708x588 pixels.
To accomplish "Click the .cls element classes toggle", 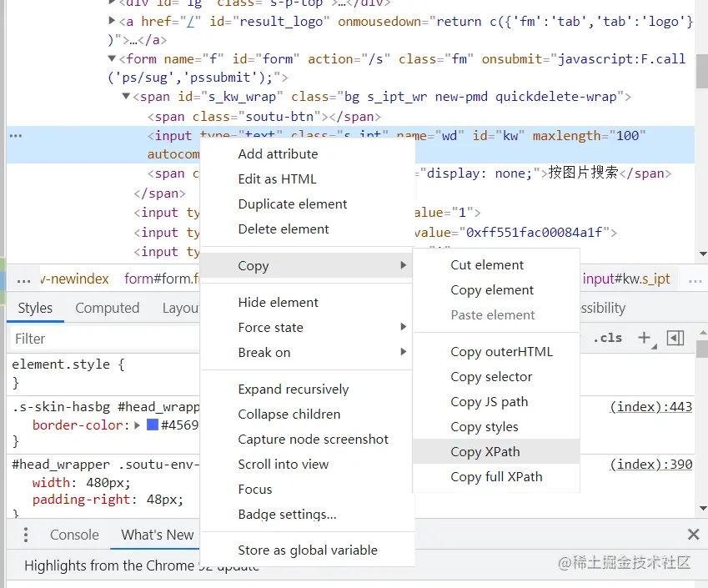I will coord(607,338).
